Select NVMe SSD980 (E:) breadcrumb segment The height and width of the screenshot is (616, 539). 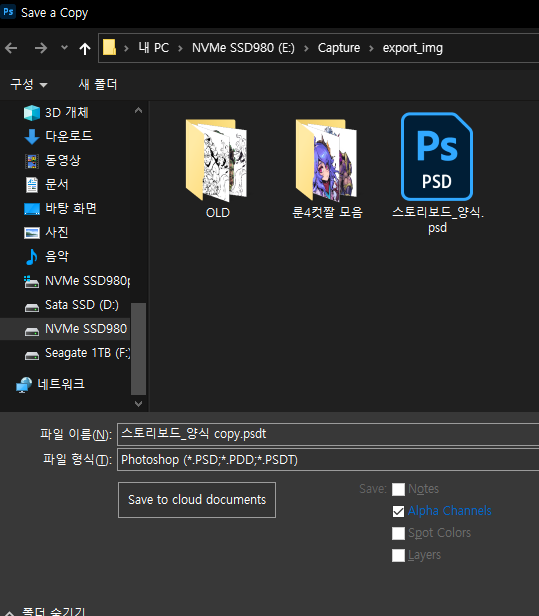tap(243, 48)
